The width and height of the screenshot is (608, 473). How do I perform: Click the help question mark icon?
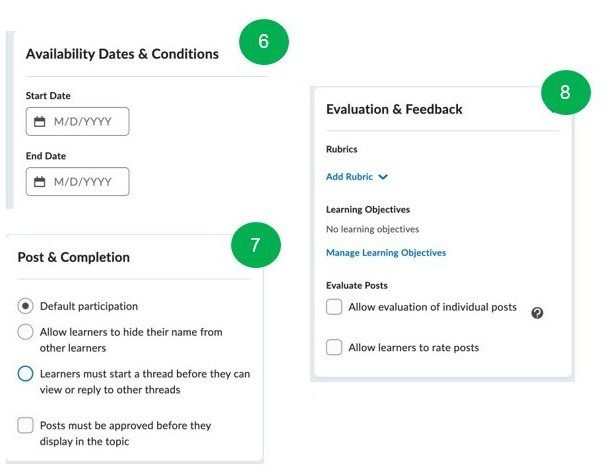538,313
